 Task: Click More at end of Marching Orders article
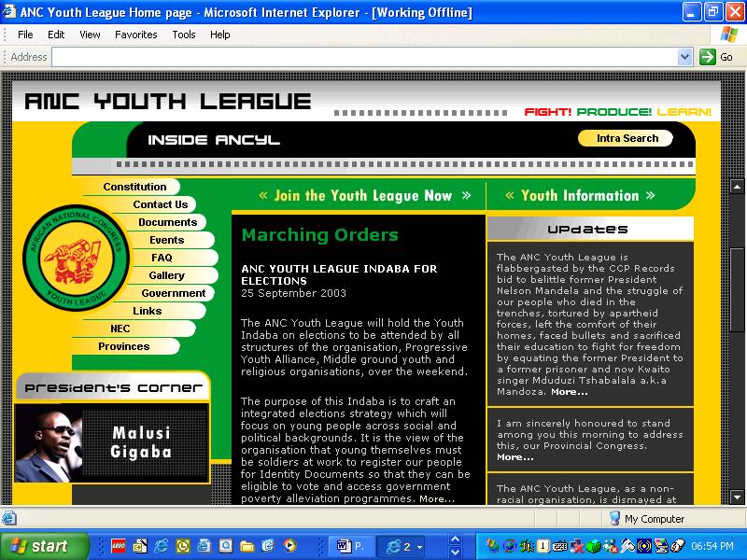pos(437,498)
